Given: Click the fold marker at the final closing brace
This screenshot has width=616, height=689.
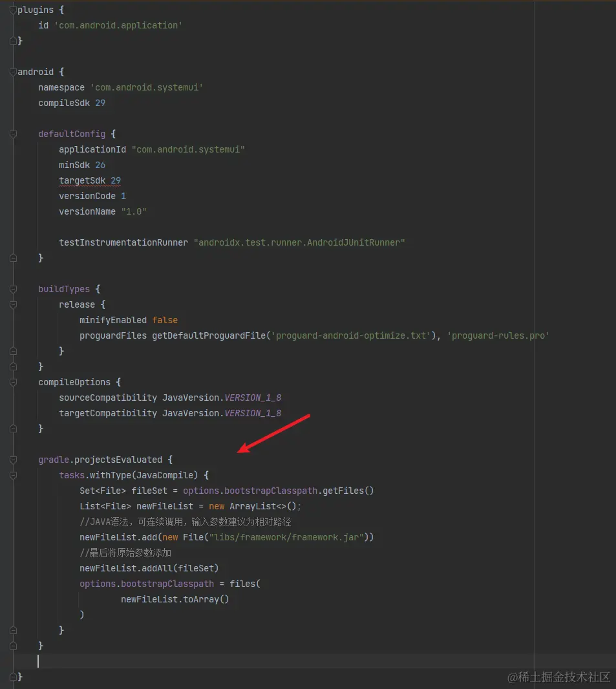Looking at the screenshot, I should 14,676.
